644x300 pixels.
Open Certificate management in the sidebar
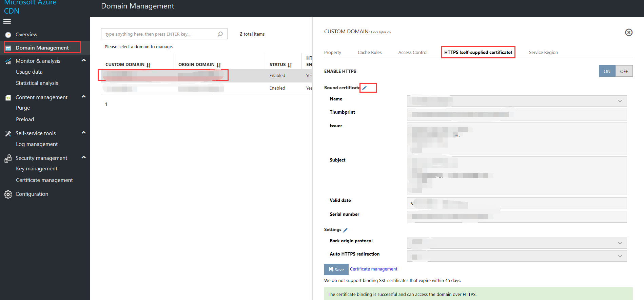click(44, 180)
